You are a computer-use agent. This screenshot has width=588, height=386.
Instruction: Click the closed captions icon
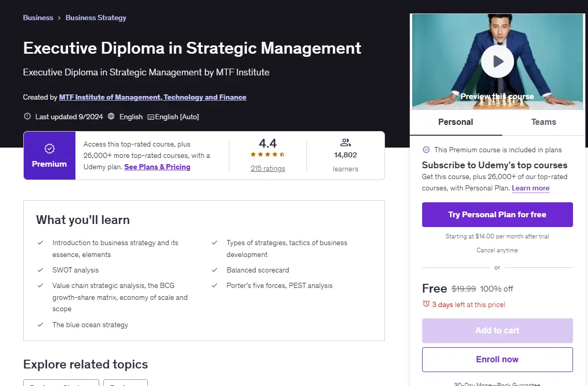tap(151, 117)
